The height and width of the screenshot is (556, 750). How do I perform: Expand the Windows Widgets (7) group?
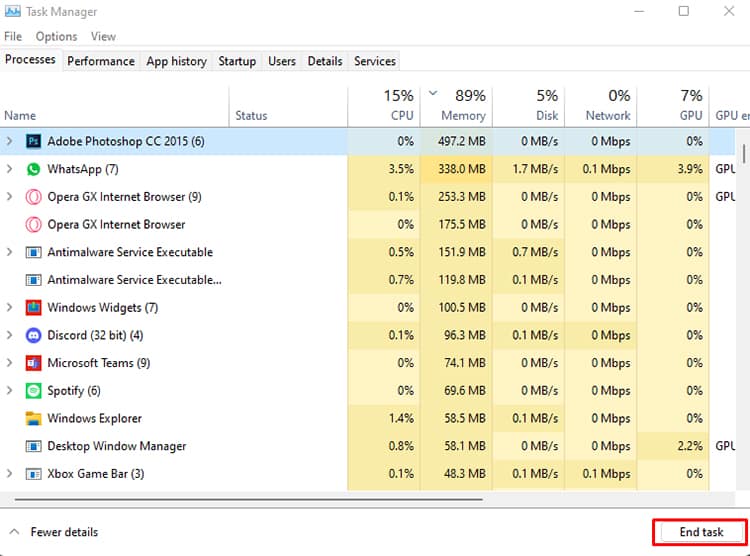pos(9,307)
